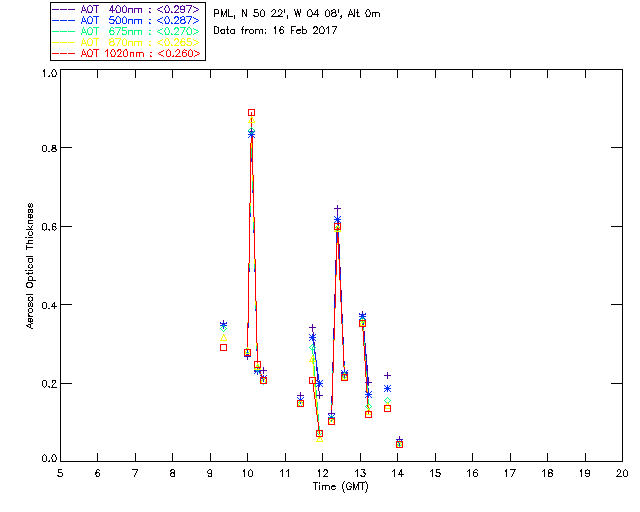Select the AOT 675nm legend entry

point(126,31)
